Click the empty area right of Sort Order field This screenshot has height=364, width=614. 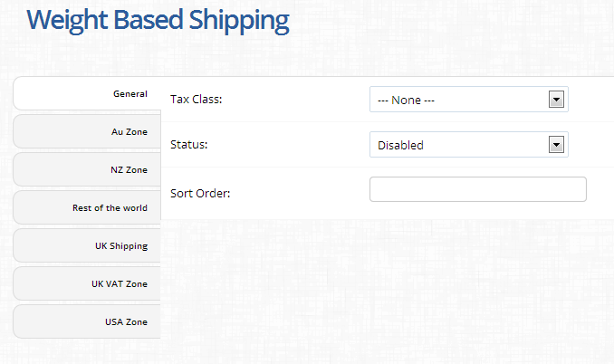(x=600, y=189)
